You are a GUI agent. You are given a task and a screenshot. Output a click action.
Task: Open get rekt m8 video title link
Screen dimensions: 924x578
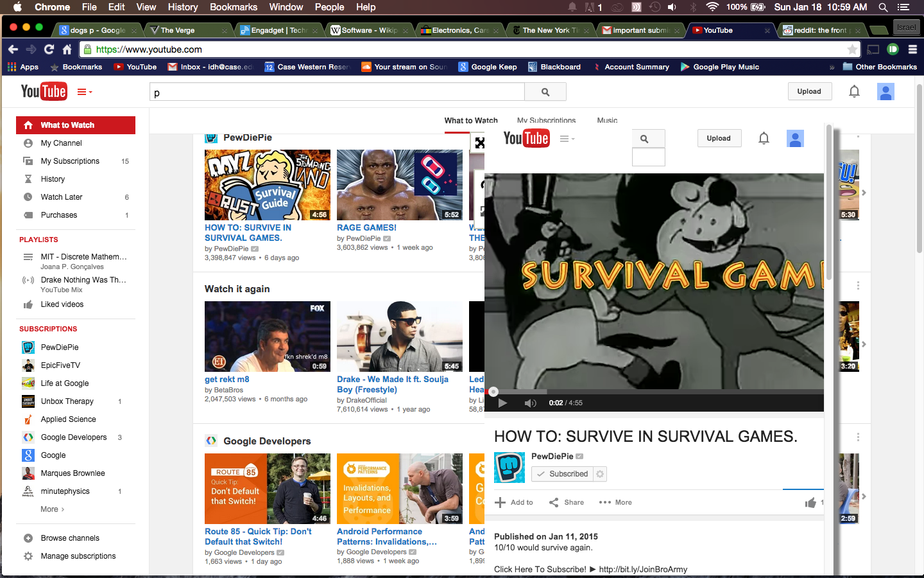[227, 379]
